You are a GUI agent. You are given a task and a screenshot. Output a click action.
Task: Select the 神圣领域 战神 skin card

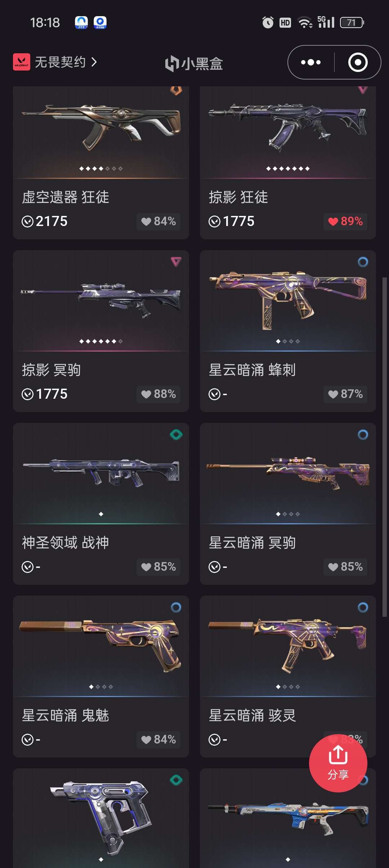tap(101, 504)
